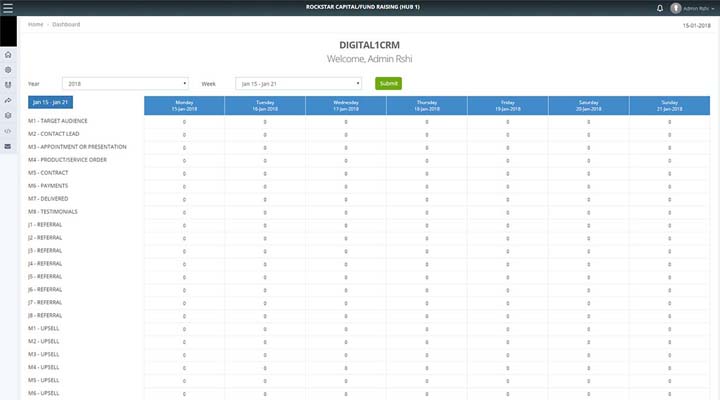Click the M5 - UPSELL row label

pos(44,380)
